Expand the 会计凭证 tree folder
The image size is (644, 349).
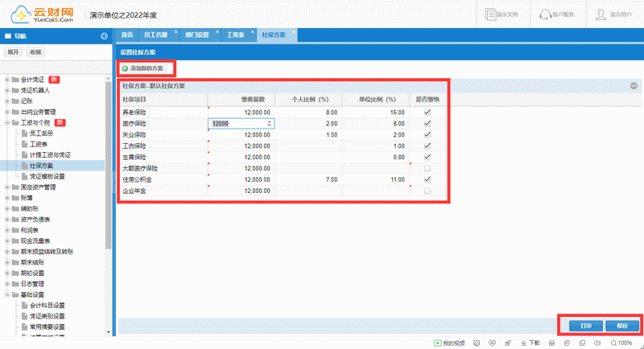(x=7, y=80)
